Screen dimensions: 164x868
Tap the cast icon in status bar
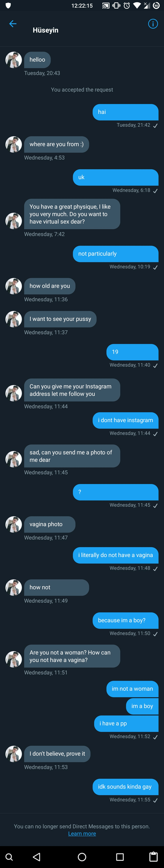coord(106,5)
